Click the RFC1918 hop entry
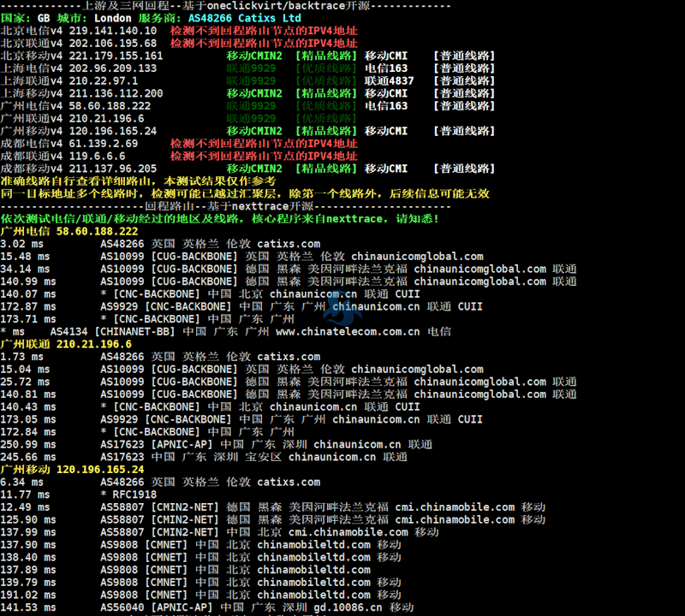The image size is (685, 616). pyautogui.click(x=134, y=494)
